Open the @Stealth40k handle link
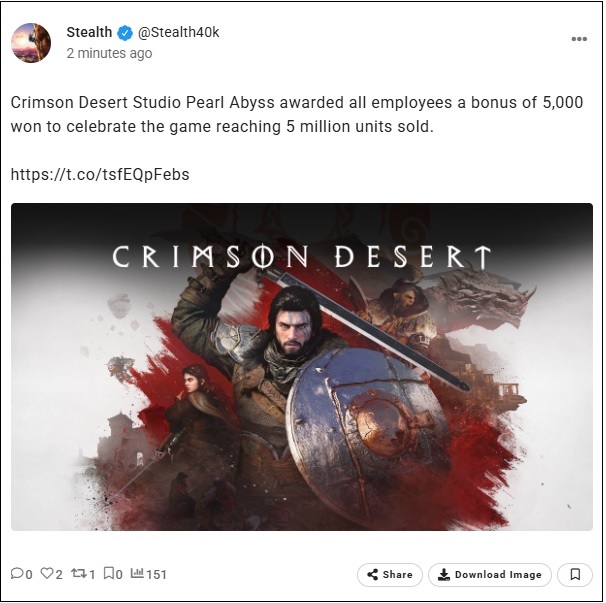Viewport: 606px width, 603px height. pyautogui.click(x=179, y=32)
